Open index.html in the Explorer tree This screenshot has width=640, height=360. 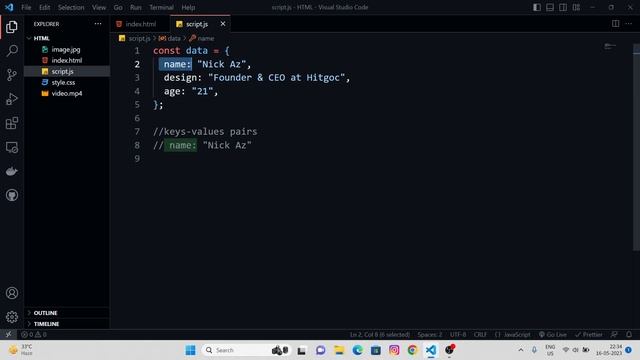(x=67, y=60)
